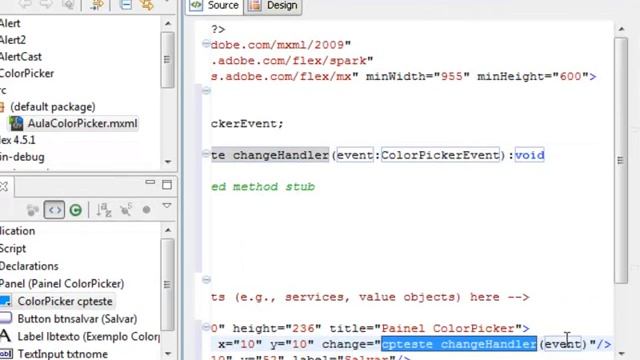This screenshot has width=640, height=360.
Task: Click the Collapse All icon in Package Explorer toolbar
Action: (126, 4)
